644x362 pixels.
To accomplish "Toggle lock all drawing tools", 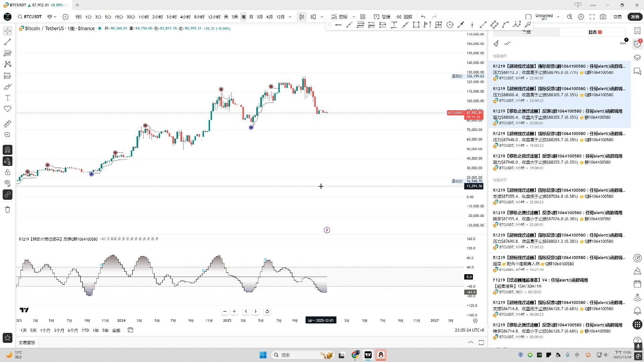I will (x=7, y=172).
